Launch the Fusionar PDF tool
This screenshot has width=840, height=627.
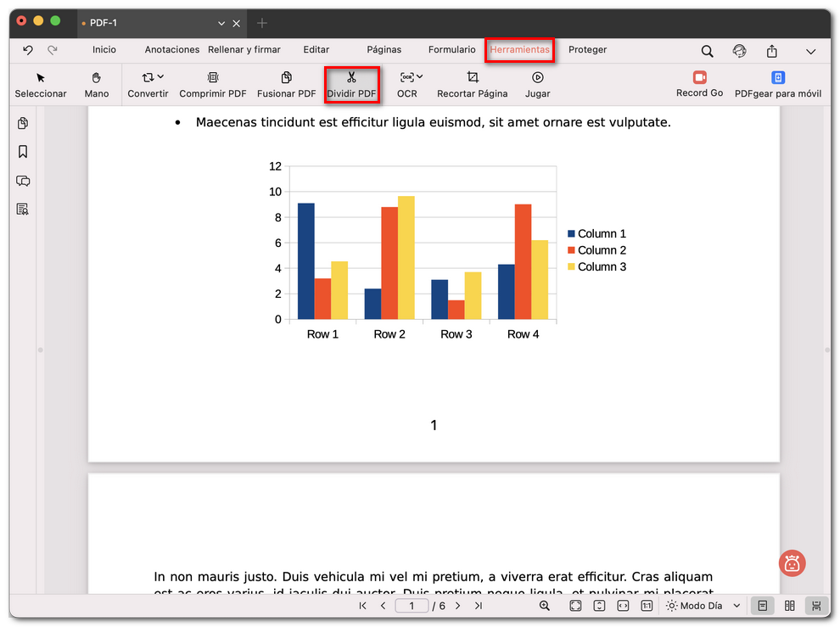pyautogui.click(x=286, y=84)
